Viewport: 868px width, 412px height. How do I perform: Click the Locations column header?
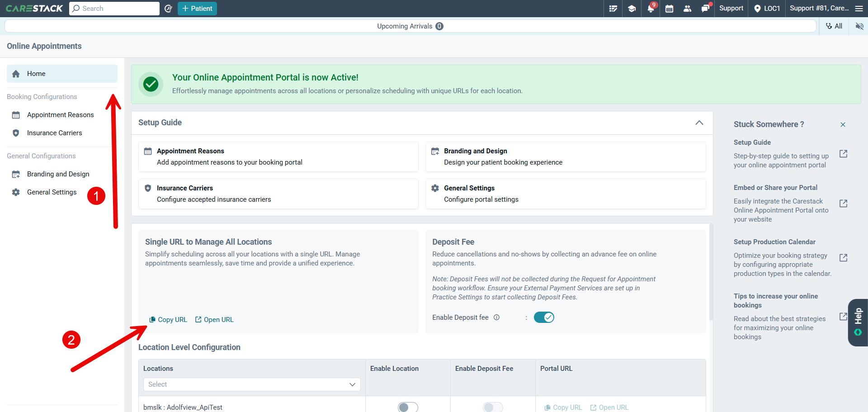point(158,369)
